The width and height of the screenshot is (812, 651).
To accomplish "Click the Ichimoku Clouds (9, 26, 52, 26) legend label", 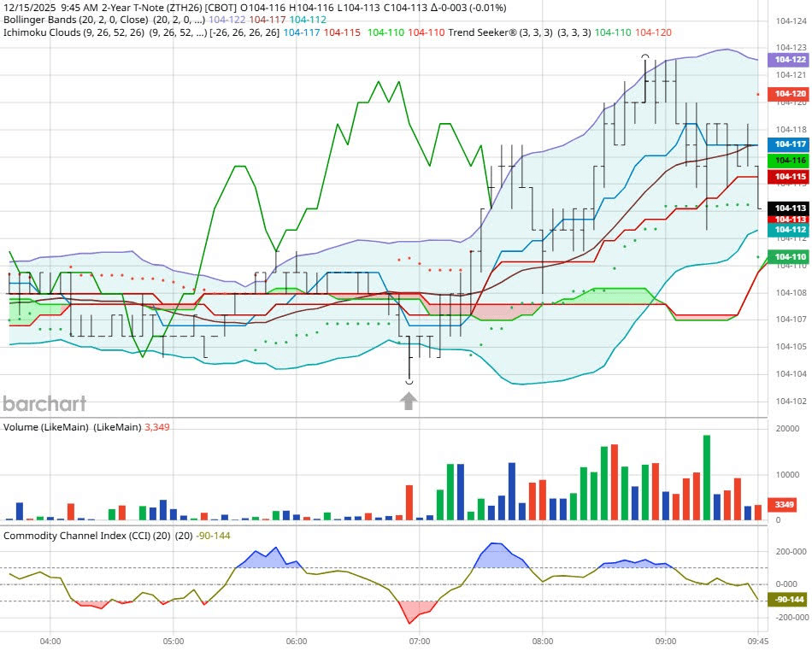I will click(x=74, y=32).
